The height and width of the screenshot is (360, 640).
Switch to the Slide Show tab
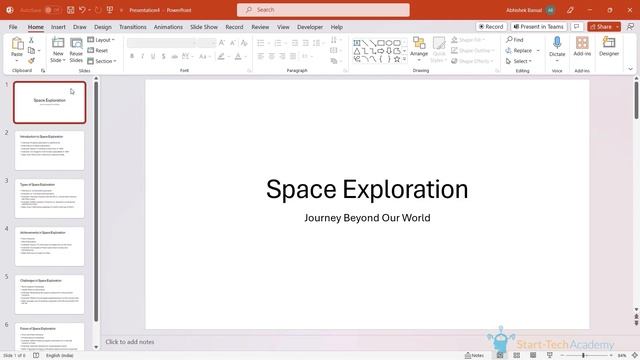pyautogui.click(x=204, y=27)
